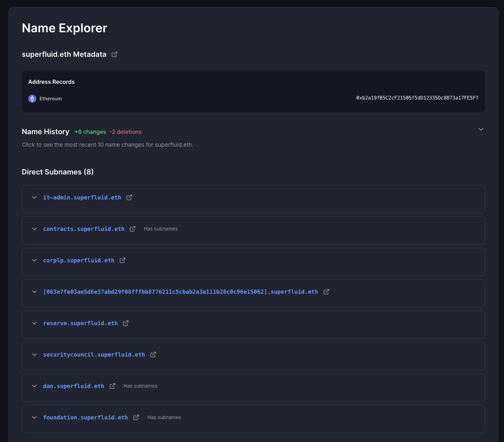Open external link icon for foundation.superfluid.eth
Viewport: 504px width, 442px height.
click(x=136, y=417)
